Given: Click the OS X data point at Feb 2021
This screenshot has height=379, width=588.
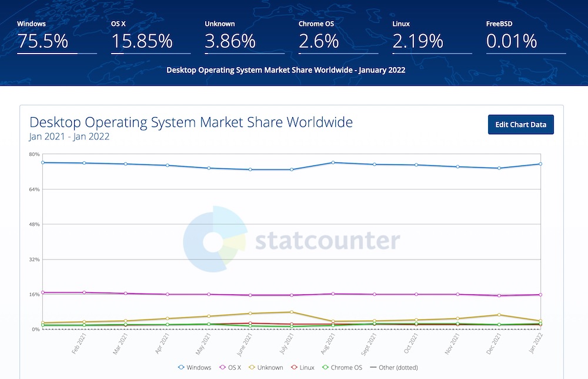Looking at the screenshot, I should tap(84, 292).
